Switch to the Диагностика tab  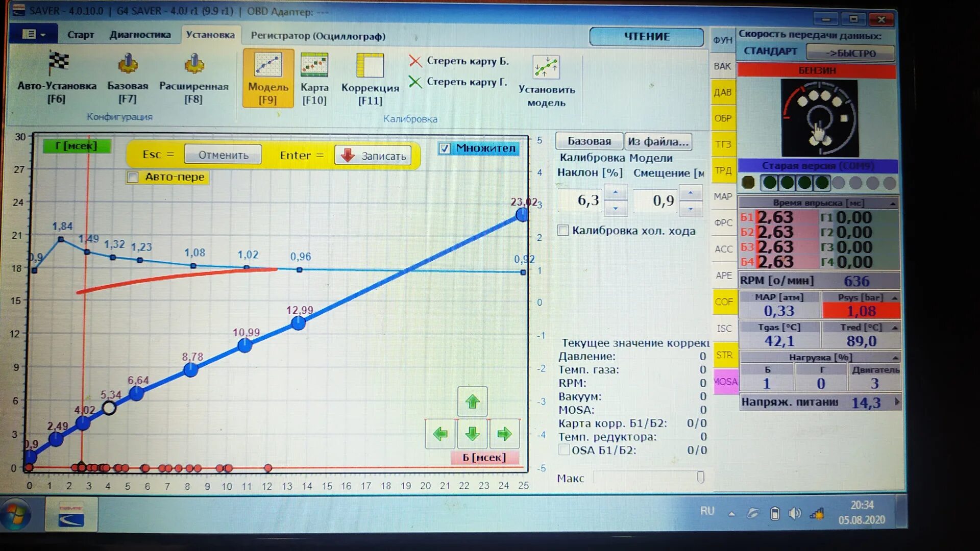click(140, 35)
